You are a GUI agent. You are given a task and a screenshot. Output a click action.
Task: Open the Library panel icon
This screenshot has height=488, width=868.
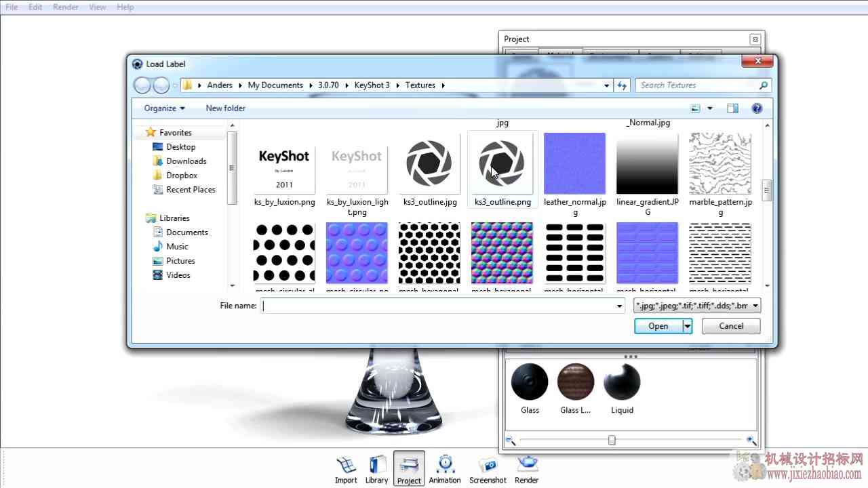[376, 470]
